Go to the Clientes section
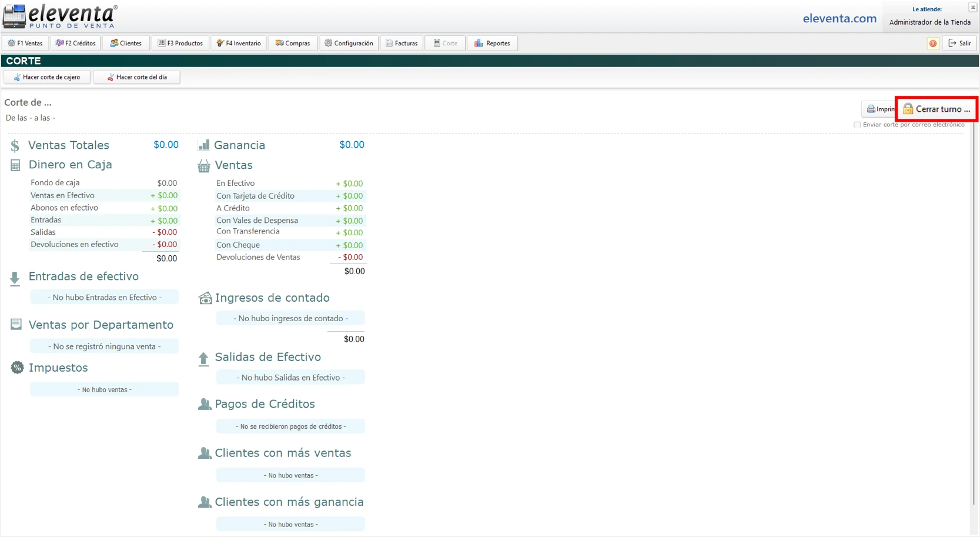This screenshot has height=537, width=980. 126,44
